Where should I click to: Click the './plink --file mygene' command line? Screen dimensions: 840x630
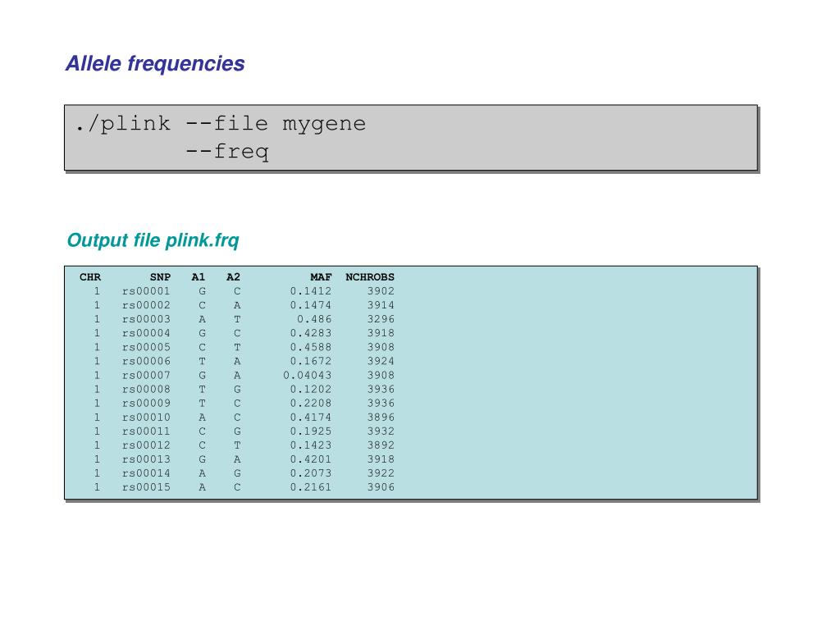click(x=220, y=124)
